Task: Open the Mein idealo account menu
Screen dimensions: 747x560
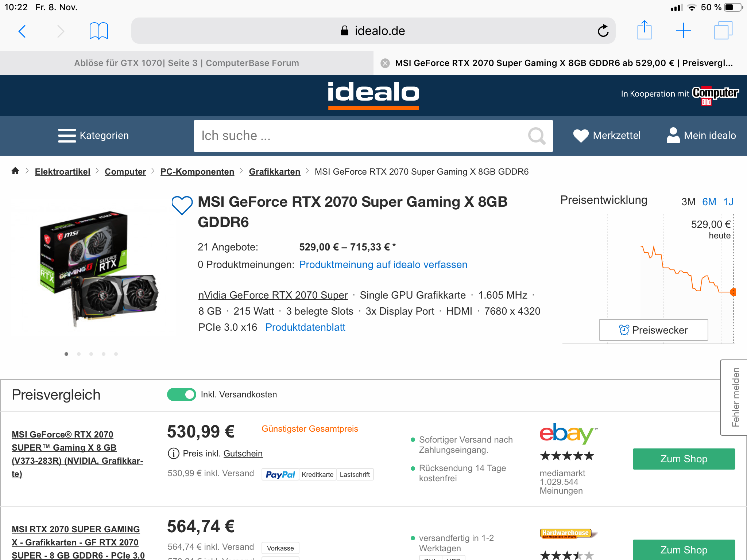Action: click(701, 136)
